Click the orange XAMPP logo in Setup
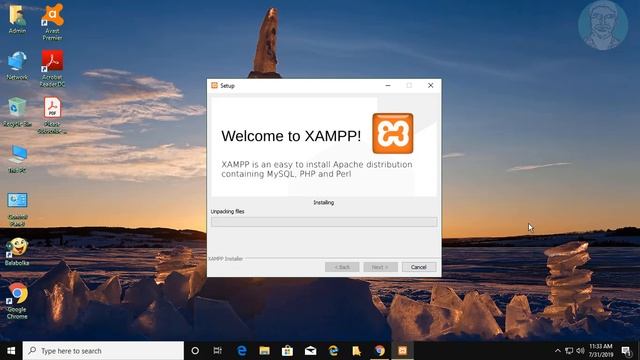 pyautogui.click(x=393, y=133)
